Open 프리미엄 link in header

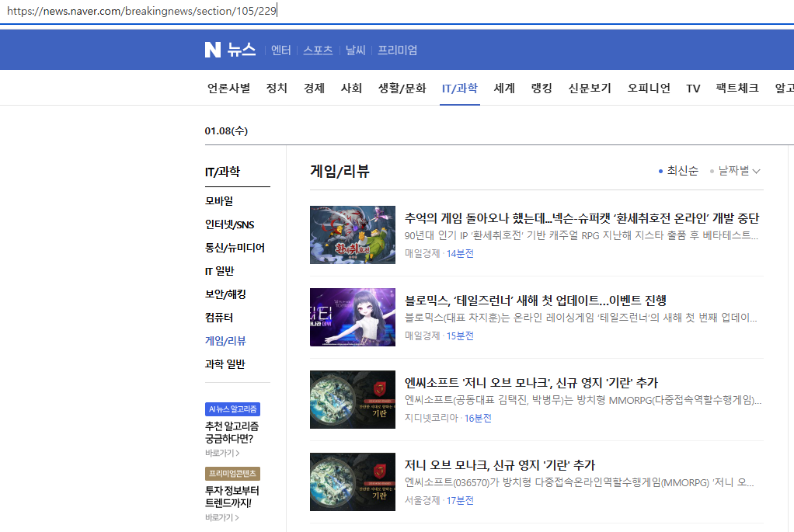tap(398, 50)
